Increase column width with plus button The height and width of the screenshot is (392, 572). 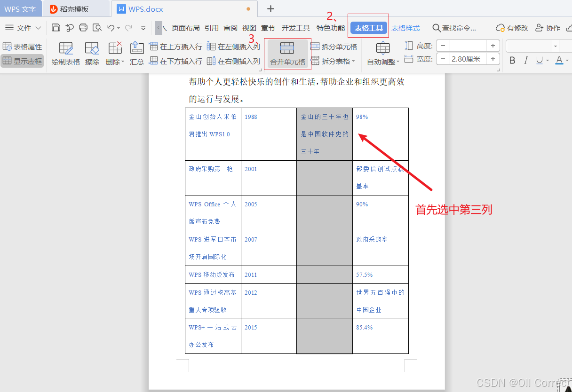click(x=493, y=59)
